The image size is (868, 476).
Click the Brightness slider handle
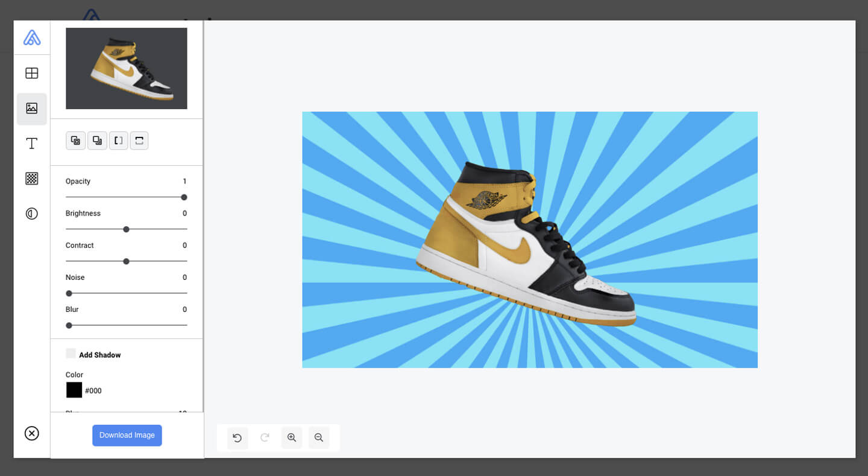click(127, 229)
